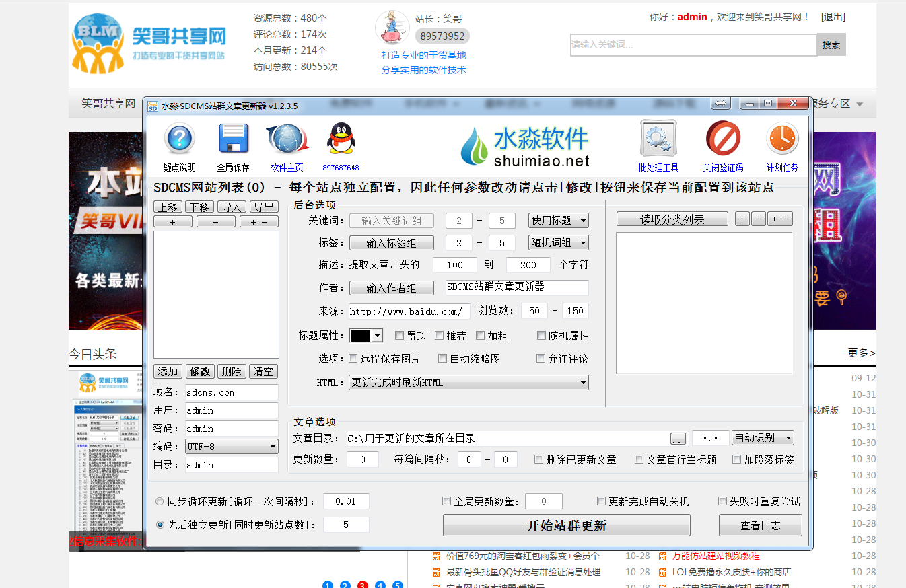
Task: Click the 上移 button
Action: [x=168, y=207]
